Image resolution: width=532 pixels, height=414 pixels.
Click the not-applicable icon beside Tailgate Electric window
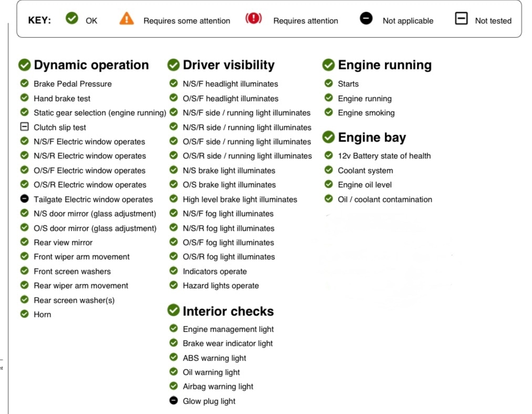click(x=24, y=199)
